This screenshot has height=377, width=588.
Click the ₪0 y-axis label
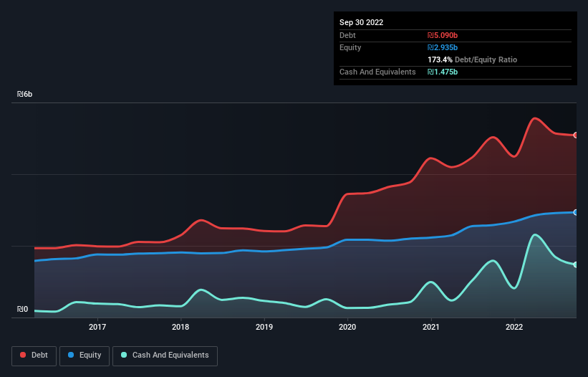click(x=22, y=309)
